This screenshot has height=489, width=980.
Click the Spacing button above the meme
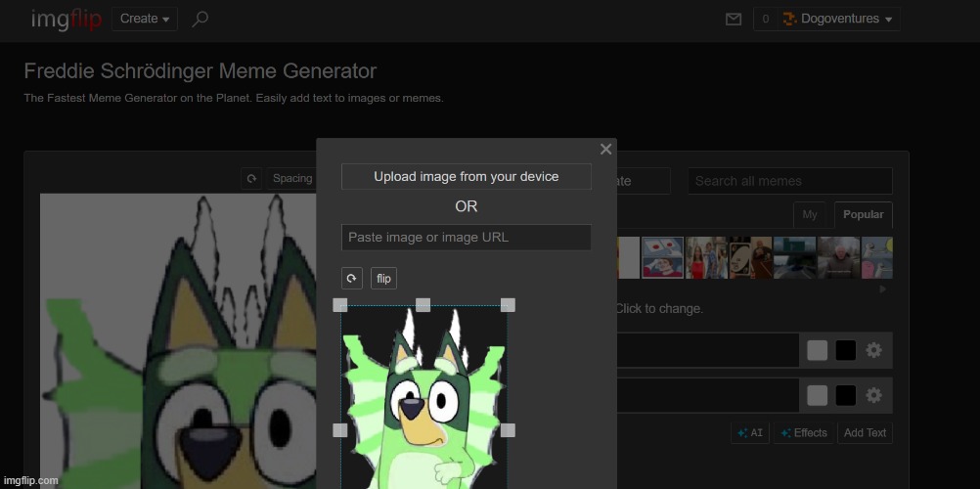click(291, 178)
